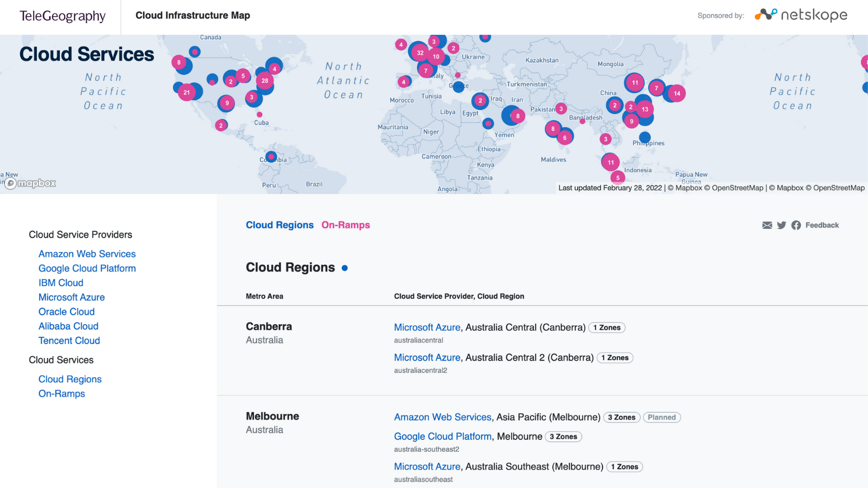868x488 pixels.
Task: Open IBM Cloud provider page
Action: click(61, 282)
